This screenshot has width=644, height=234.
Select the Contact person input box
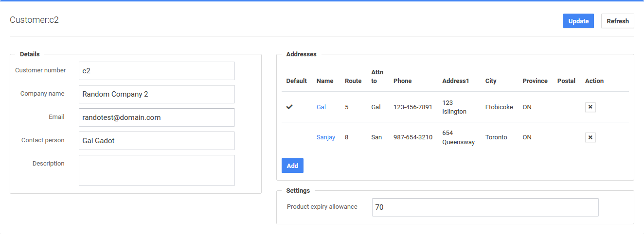point(157,141)
